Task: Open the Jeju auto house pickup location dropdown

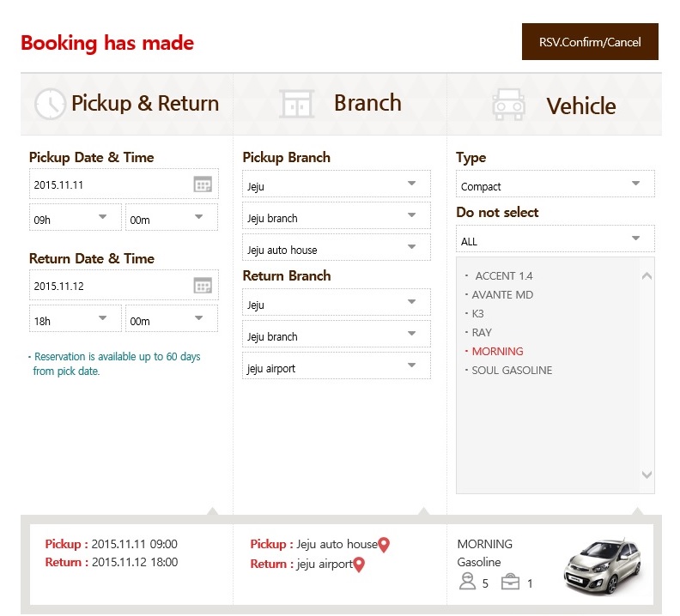Action: click(x=336, y=248)
